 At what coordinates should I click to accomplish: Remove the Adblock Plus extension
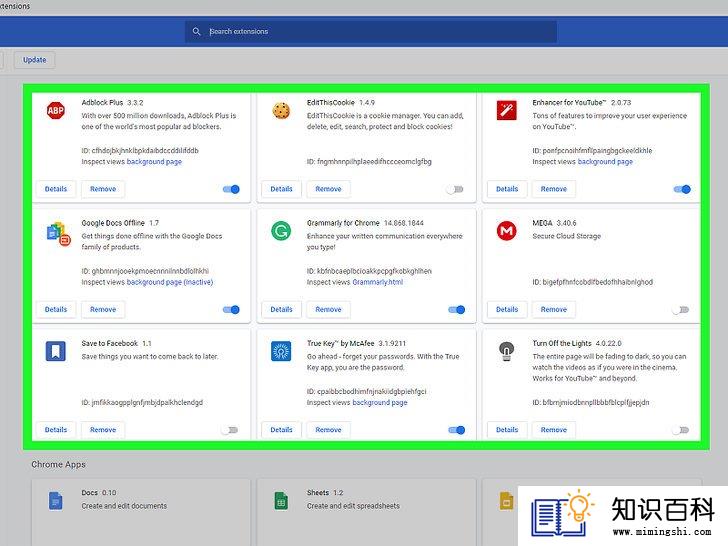(103, 189)
